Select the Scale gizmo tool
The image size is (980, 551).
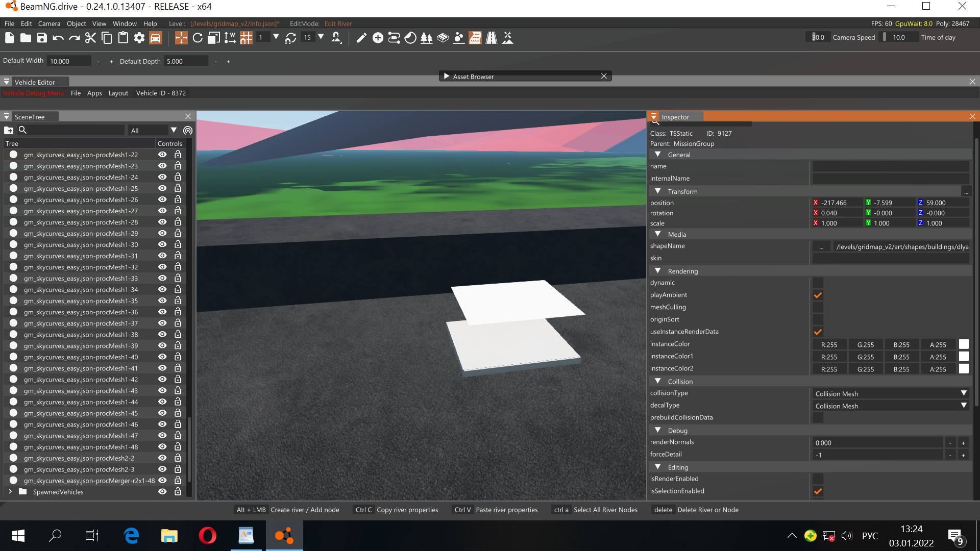pyautogui.click(x=214, y=38)
